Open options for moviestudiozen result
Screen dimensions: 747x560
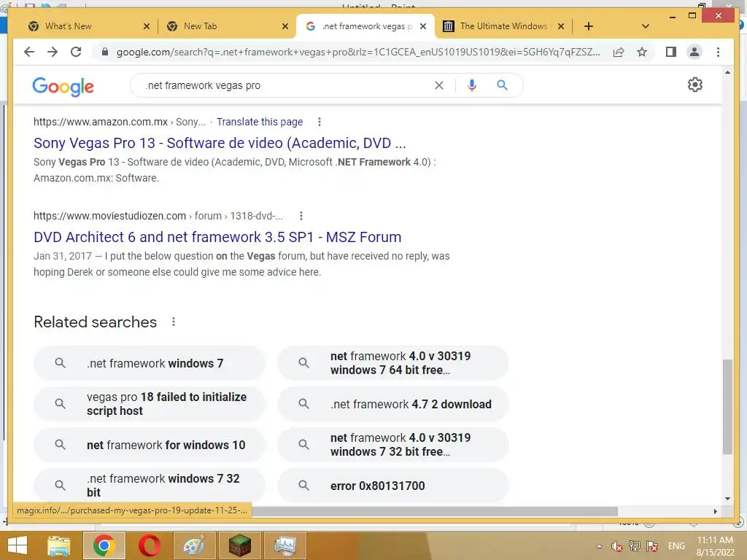point(301,216)
